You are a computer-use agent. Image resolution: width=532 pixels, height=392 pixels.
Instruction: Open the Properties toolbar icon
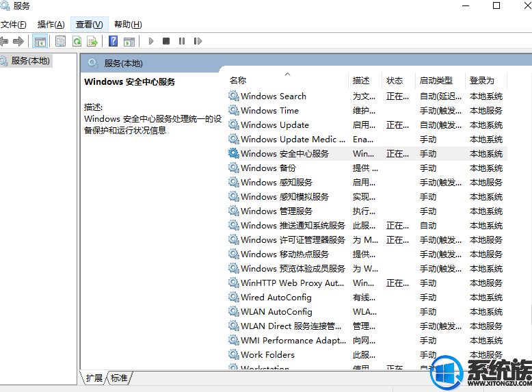[60, 42]
